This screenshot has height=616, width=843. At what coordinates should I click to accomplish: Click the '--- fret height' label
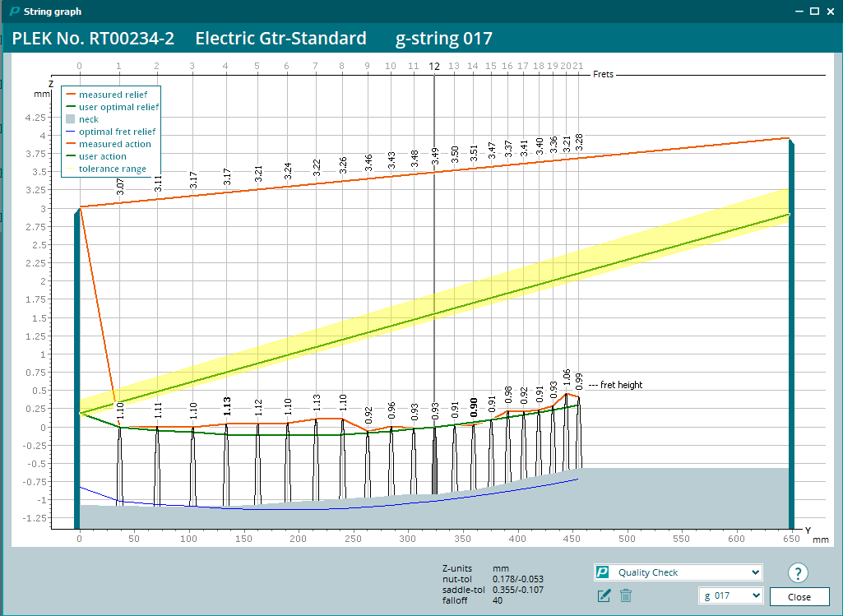click(615, 385)
